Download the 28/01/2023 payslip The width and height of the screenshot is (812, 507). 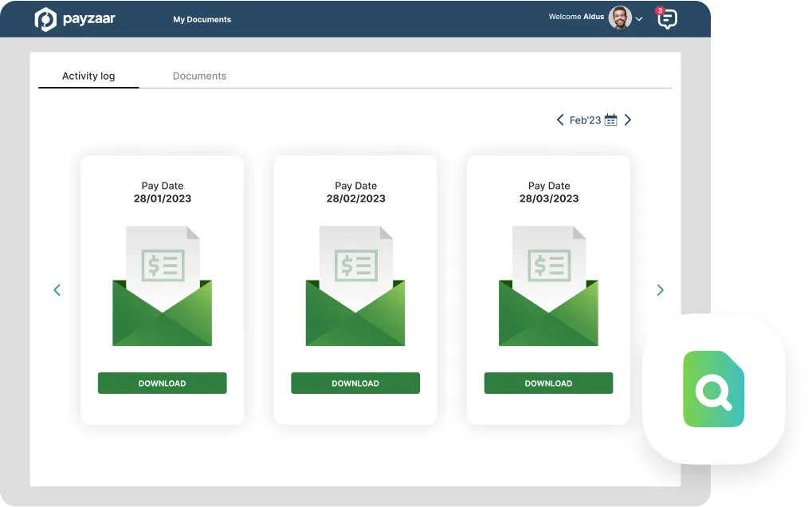pyautogui.click(x=162, y=383)
